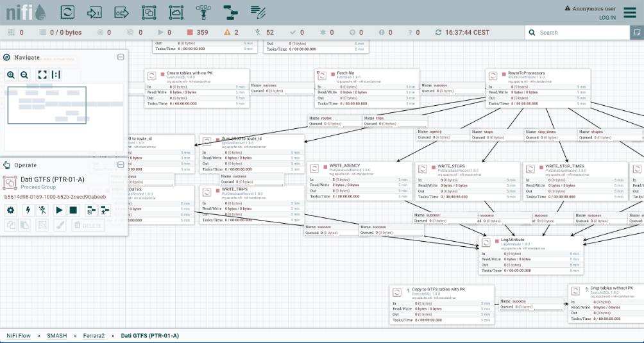644x343 pixels.
Task: Collapse the Navigate panel
Action: point(121,57)
